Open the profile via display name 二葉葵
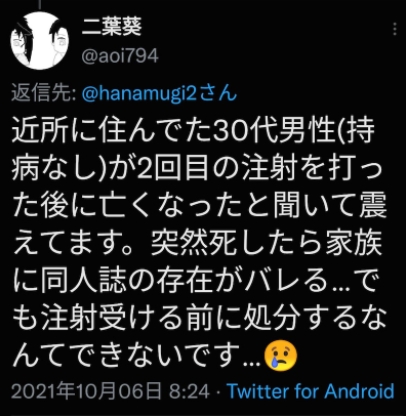The width and height of the screenshot is (406, 416). [112, 26]
